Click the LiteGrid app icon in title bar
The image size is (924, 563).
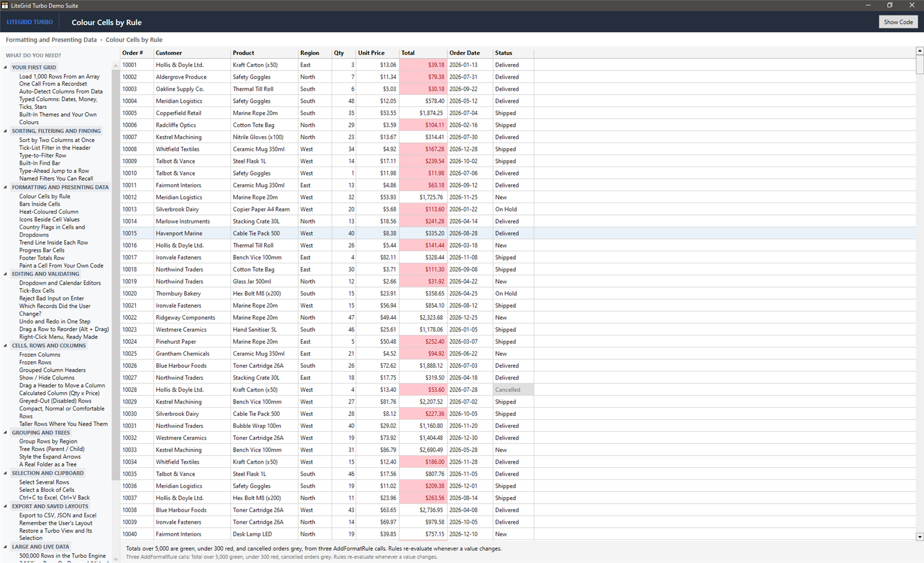[x=5, y=5]
